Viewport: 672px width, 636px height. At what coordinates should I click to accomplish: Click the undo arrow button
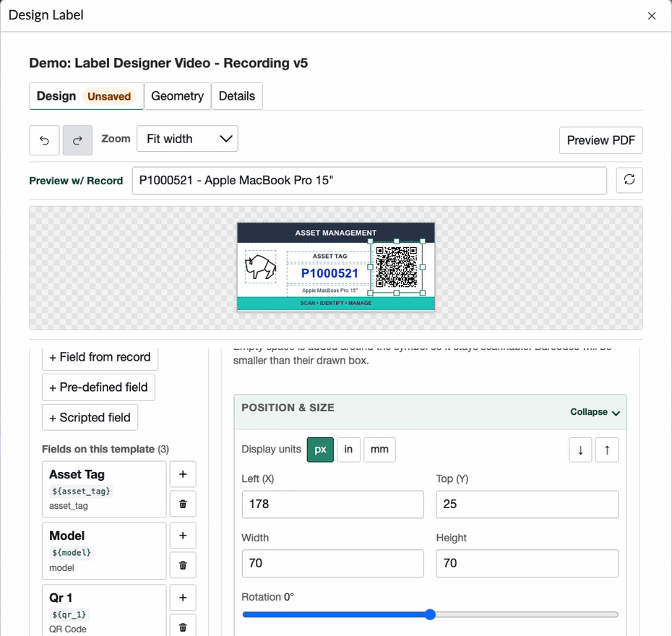pyautogui.click(x=44, y=140)
